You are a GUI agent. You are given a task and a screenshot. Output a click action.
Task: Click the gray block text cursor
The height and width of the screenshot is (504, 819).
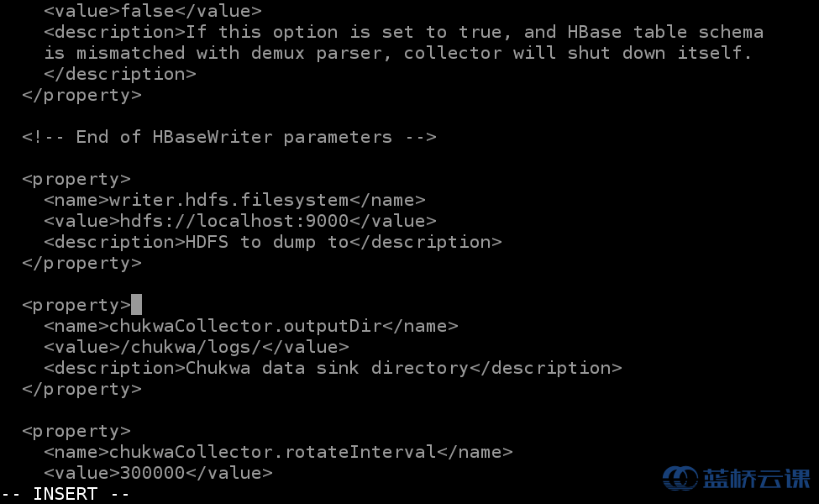tap(136, 305)
